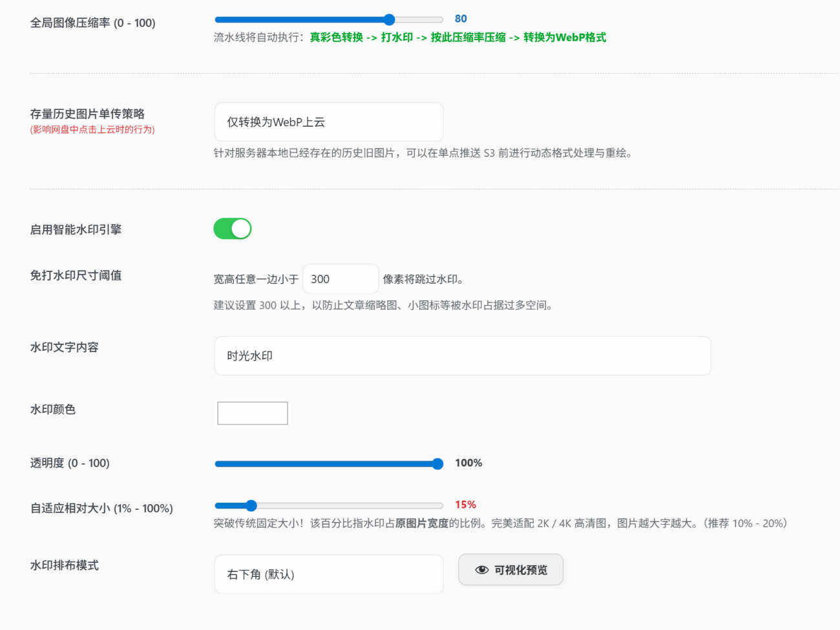Open the 存量历史图片单传策略 dropdown
Image resolution: width=840 pixels, height=630 pixels.
[x=328, y=122]
